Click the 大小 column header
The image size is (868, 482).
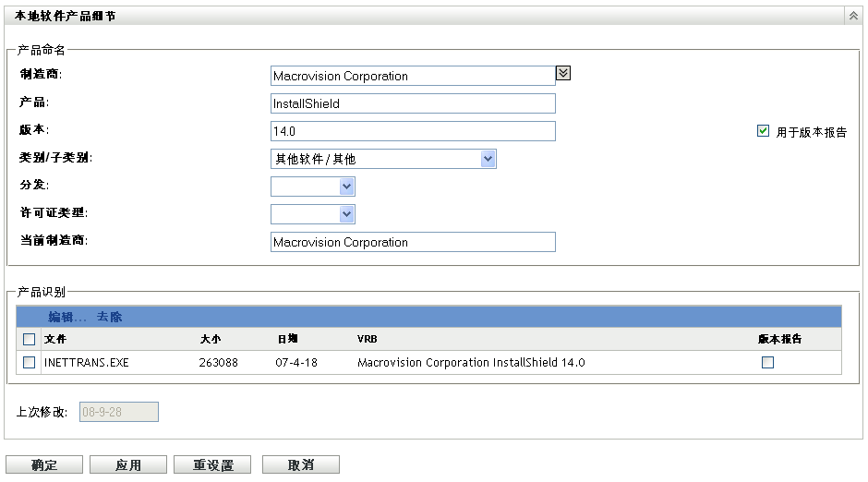211,339
